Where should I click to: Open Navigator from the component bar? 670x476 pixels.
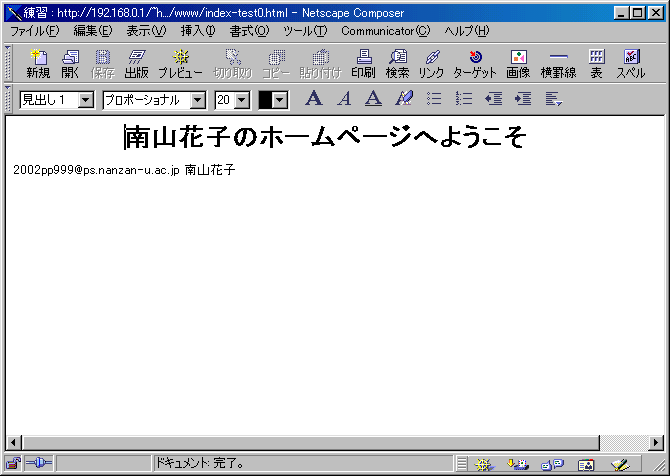click(x=484, y=464)
